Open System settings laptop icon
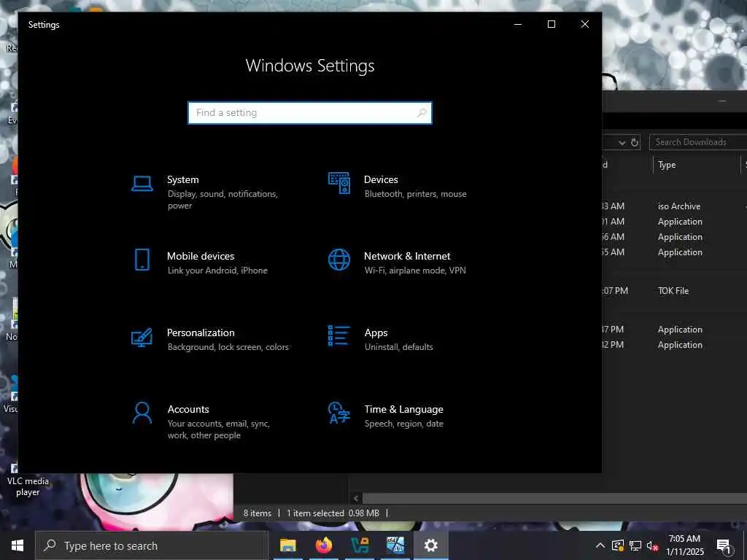Viewport: 747px width, 560px height. [x=142, y=183]
